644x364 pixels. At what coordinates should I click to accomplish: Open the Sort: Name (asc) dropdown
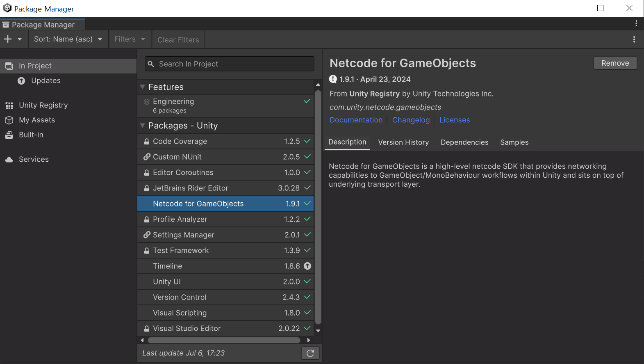click(x=68, y=39)
